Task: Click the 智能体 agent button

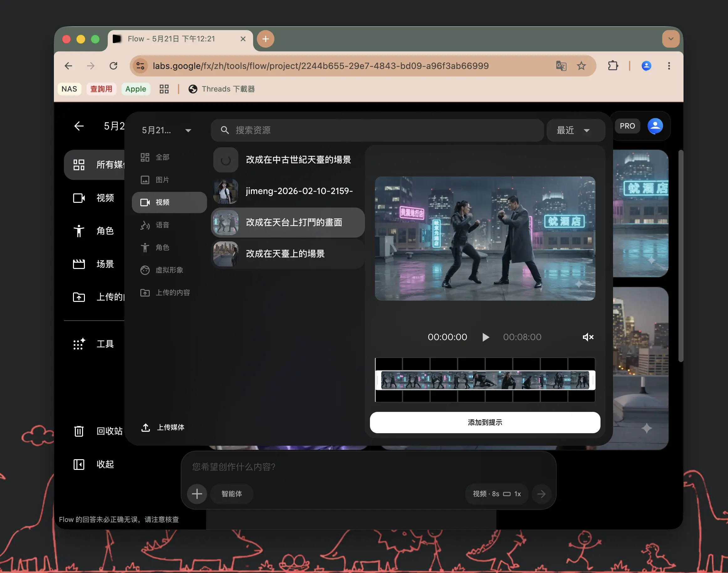Action: [x=231, y=494]
